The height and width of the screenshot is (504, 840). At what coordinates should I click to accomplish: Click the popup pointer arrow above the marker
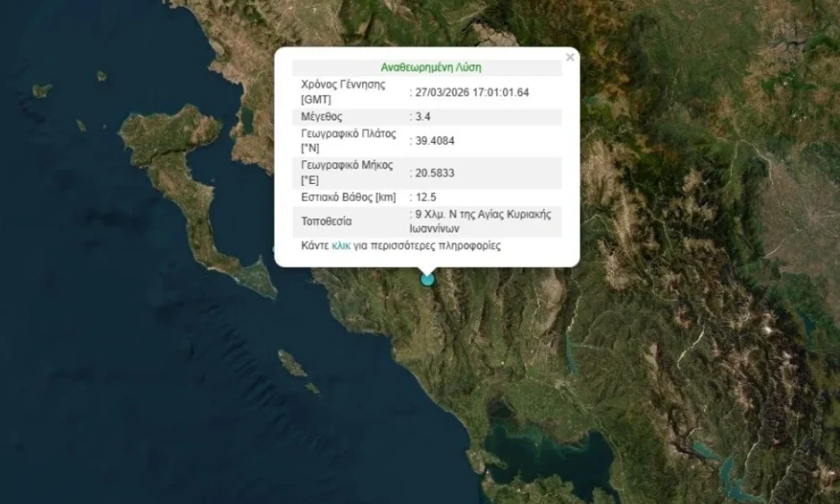click(x=428, y=269)
